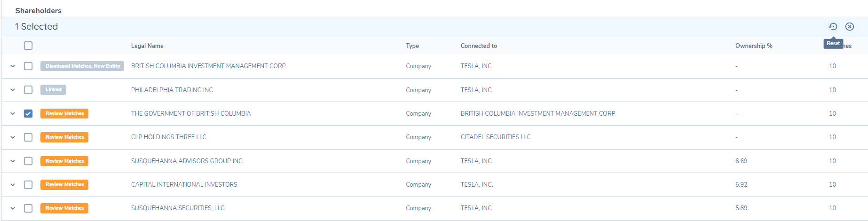Uncheck The Government of British Columbia row
This screenshot has width=868, height=221.
pos(28,113)
